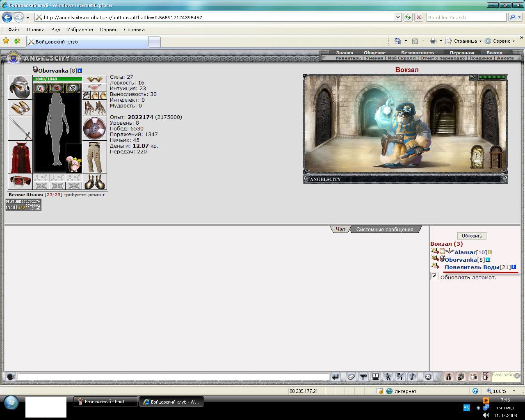Click the green HP bar 1040/1040
The image size is (525, 420).
[x=57, y=79]
